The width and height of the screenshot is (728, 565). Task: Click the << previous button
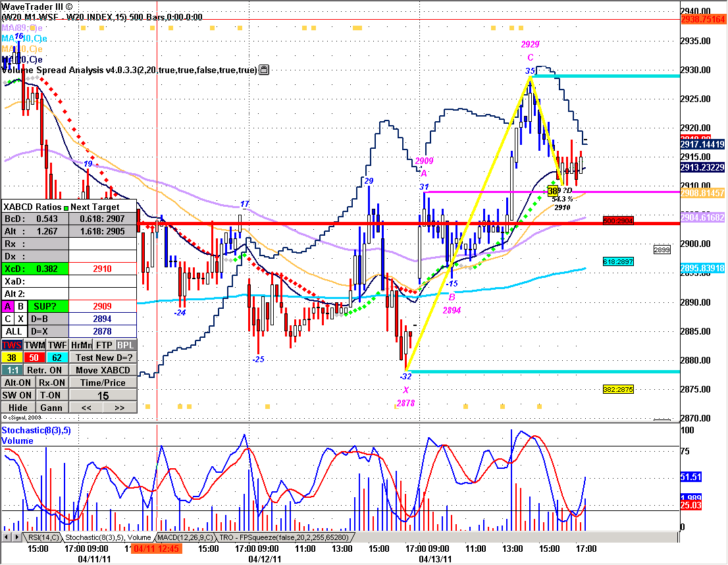pyautogui.click(x=86, y=408)
